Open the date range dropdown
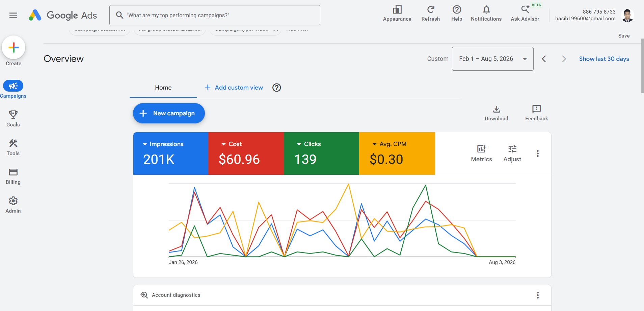The image size is (644, 311). pos(493,59)
